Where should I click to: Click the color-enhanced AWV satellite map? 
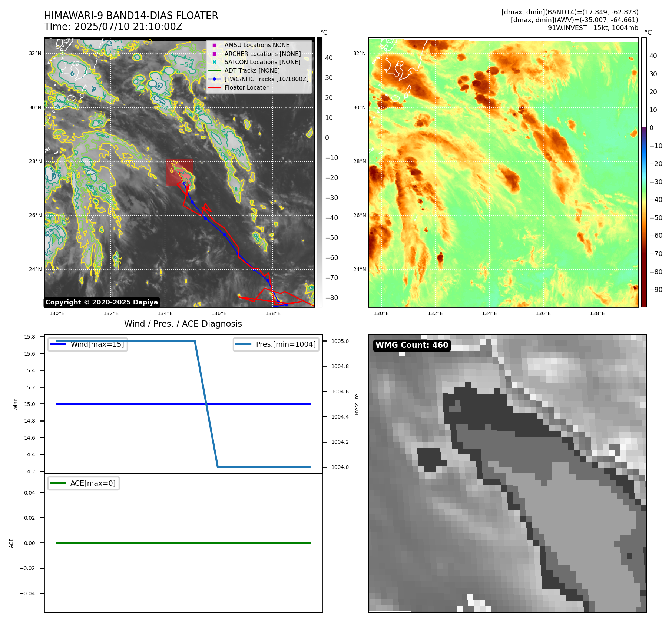tap(504, 172)
